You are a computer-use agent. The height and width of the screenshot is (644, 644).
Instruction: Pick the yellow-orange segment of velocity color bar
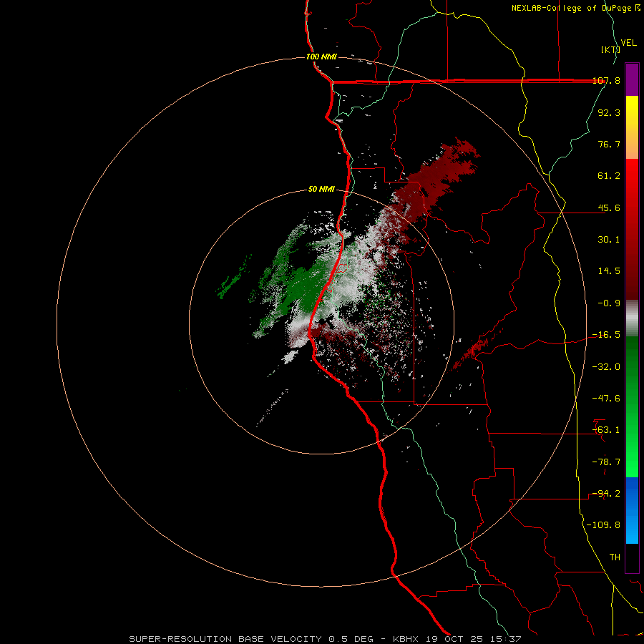click(x=632, y=127)
